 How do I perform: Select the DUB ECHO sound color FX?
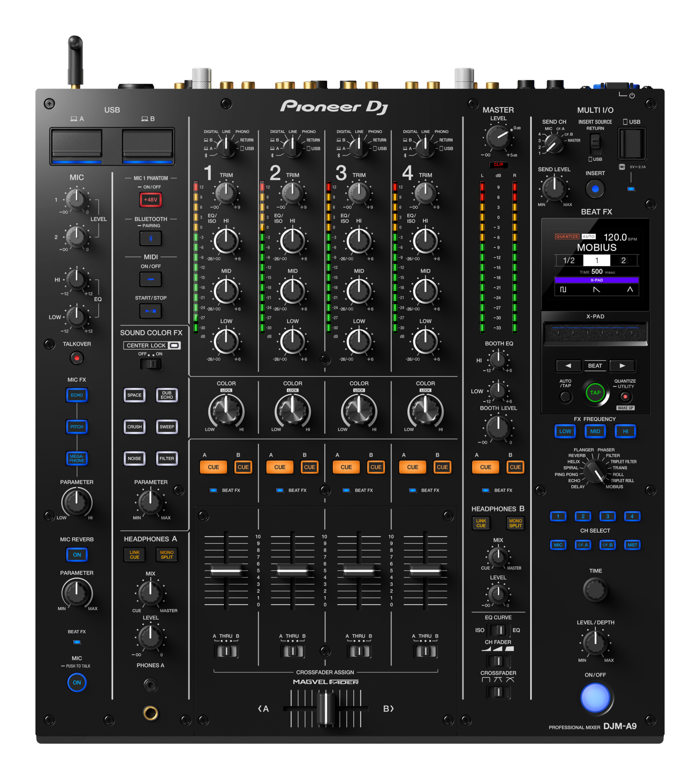[167, 395]
